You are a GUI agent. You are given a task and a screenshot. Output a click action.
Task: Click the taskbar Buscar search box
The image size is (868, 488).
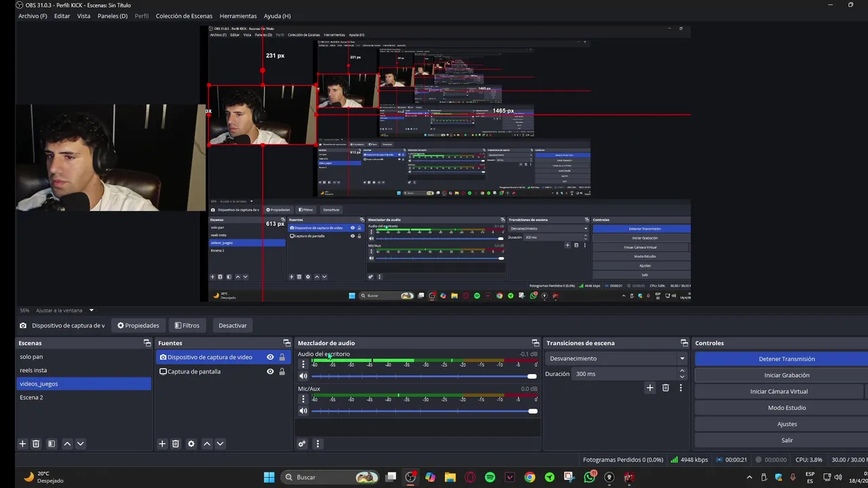pyautogui.click(x=330, y=477)
